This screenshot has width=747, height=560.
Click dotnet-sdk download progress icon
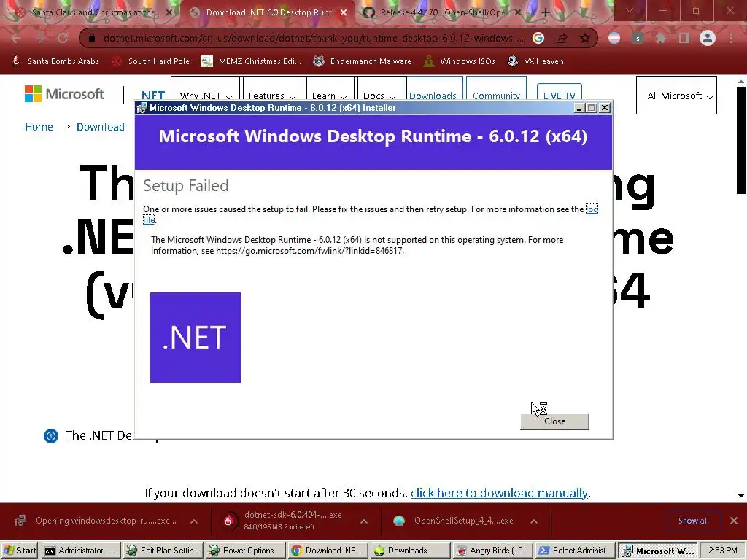click(228, 521)
